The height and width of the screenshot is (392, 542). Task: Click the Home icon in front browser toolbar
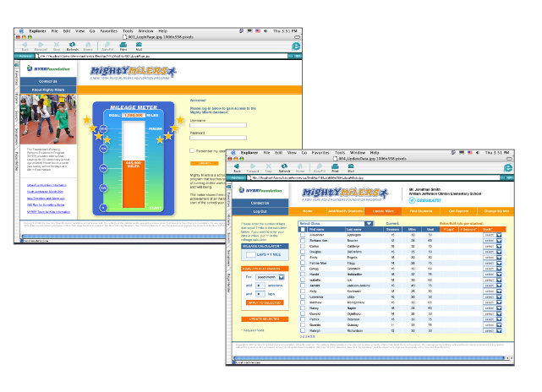click(x=302, y=167)
